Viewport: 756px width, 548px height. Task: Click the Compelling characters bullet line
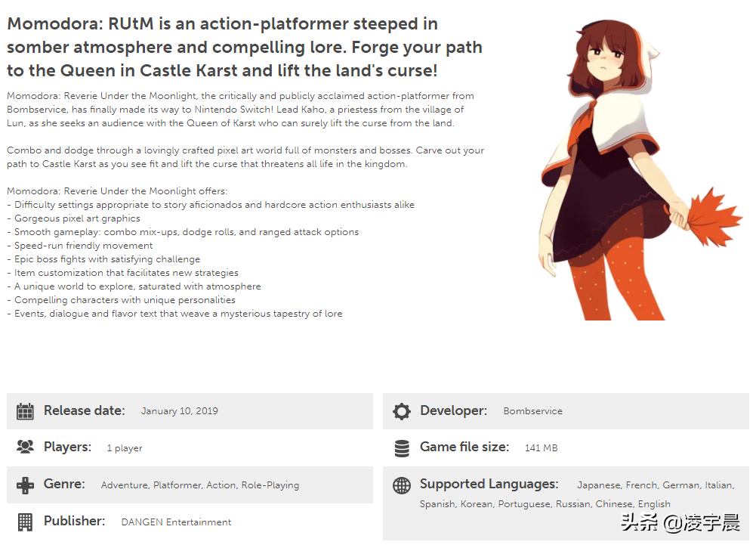click(121, 300)
